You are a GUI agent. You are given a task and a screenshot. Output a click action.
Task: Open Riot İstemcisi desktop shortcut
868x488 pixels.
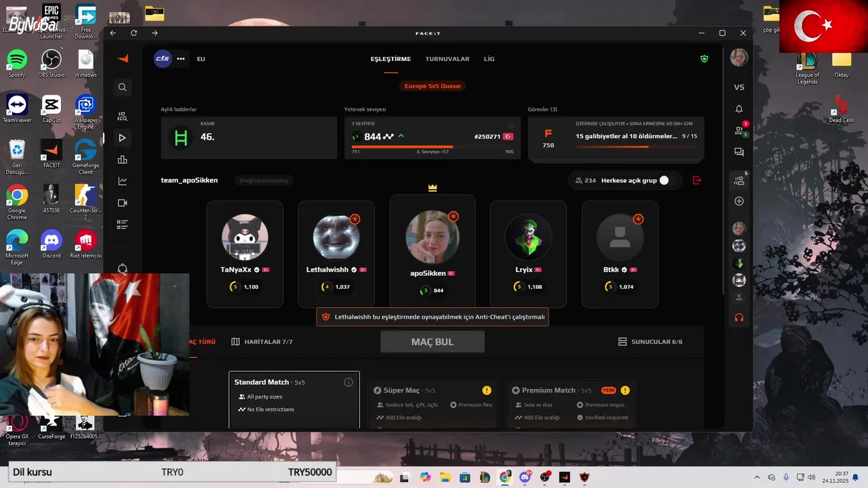85,244
